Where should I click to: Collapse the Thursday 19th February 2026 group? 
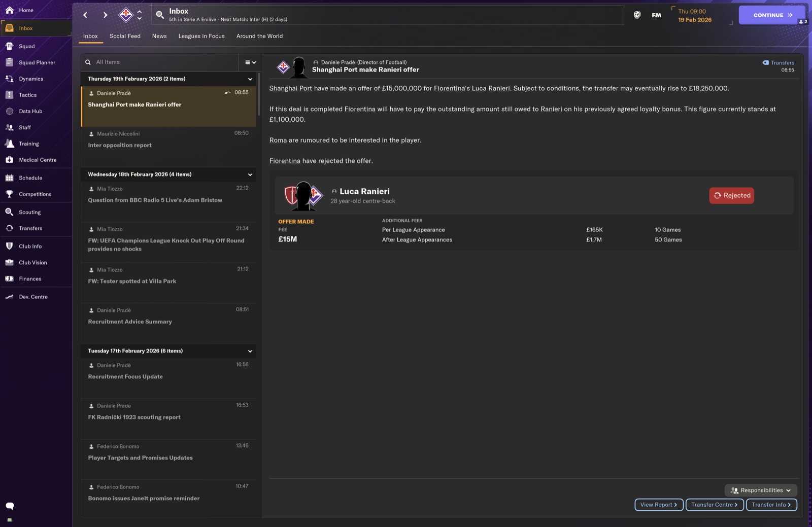pyautogui.click(x=250, y=79)
